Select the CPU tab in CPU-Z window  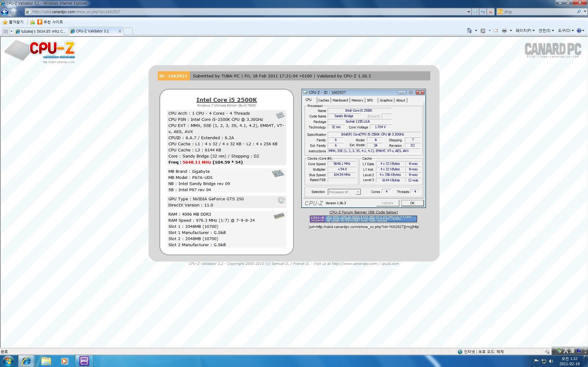(309, 100)
